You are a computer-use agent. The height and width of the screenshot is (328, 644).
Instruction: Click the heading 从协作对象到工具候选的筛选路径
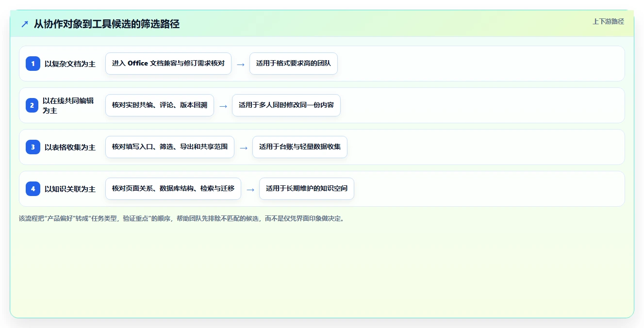(x=107, y=24)
